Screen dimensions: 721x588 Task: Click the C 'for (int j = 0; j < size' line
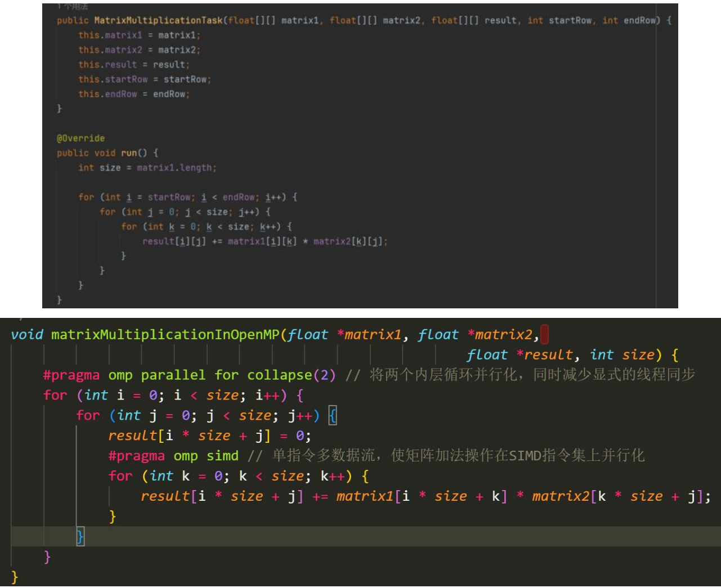(x=206, y=416)
